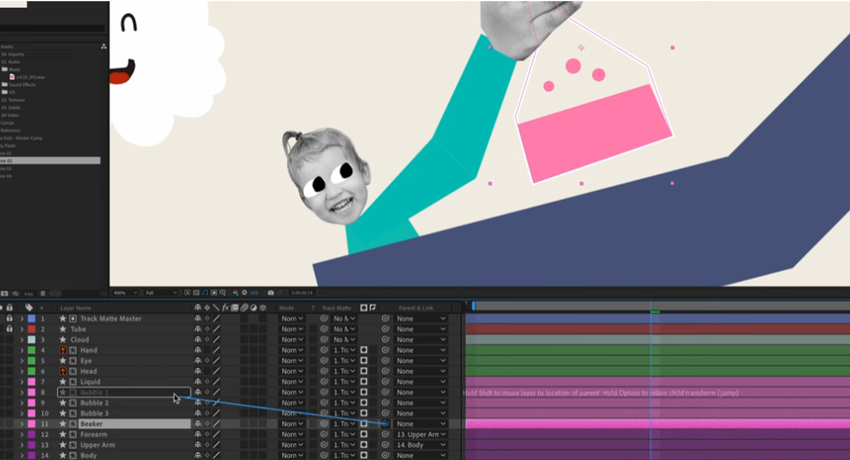850x460 pixels.
Task: Click the parent pick whip on Hand layer
Action: pyautogui.click(x=385, y=350)
